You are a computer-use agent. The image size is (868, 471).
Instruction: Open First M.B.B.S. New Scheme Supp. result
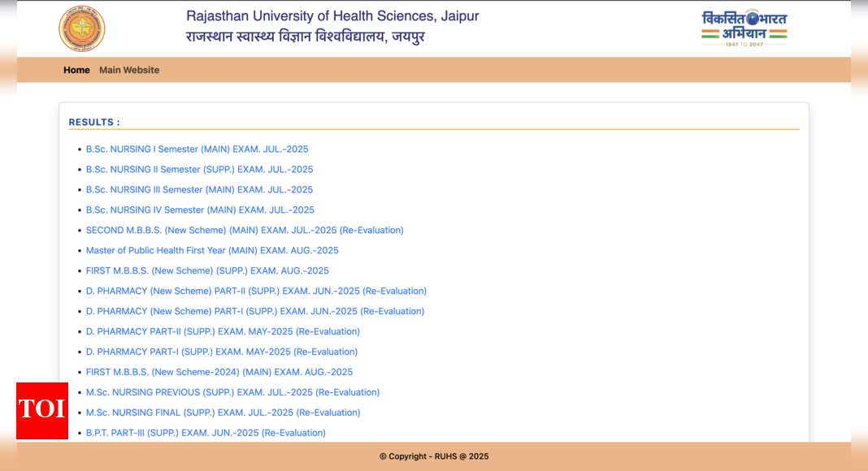[207, 271]
